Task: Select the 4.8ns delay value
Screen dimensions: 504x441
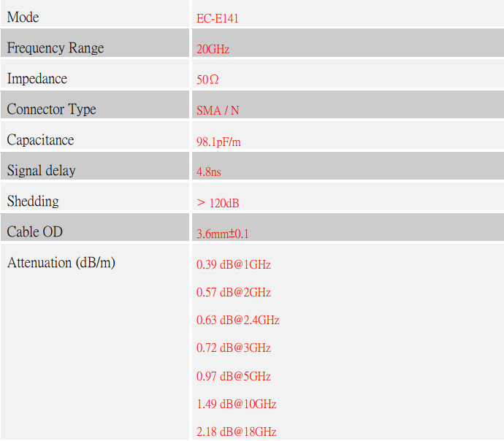Action: [209, 173]
